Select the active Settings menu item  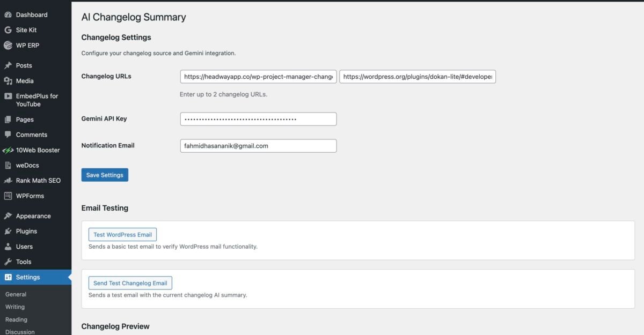click(35, 277)
